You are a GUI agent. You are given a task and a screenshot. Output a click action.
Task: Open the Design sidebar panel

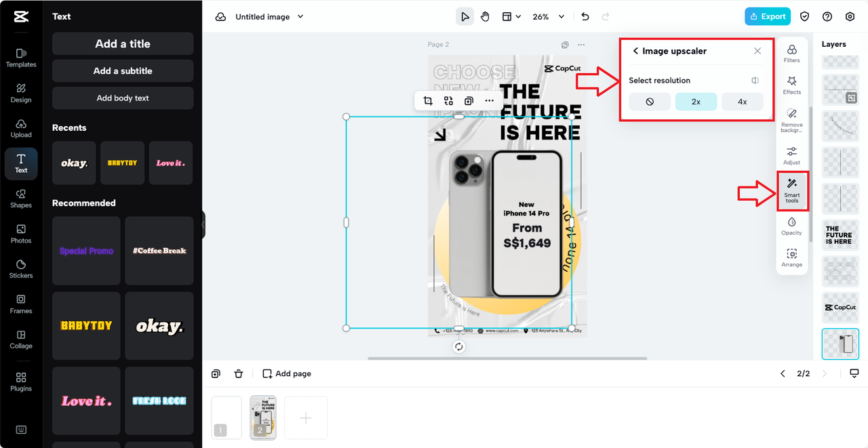(21, 94)
